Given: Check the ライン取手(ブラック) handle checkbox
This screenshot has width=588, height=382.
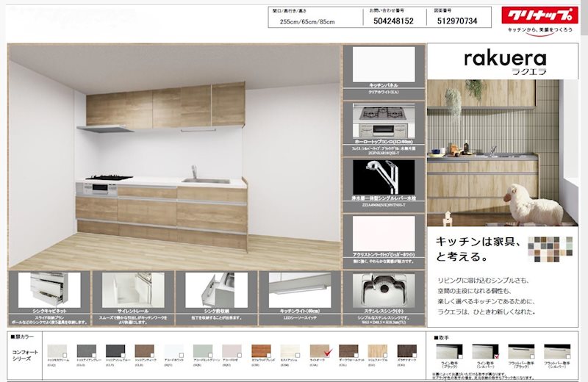Looking at the screenshot, I should click(x=460, y=356).
